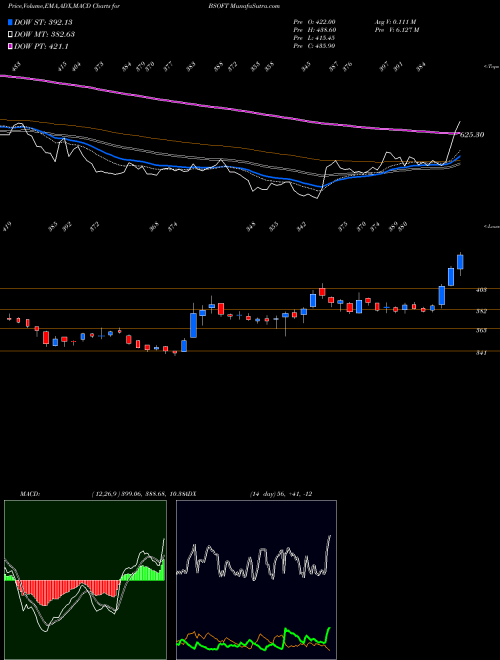This screenshot has height=660, width=500.
Task: Click the 341 price level label
Action: (x=481, y=353)
